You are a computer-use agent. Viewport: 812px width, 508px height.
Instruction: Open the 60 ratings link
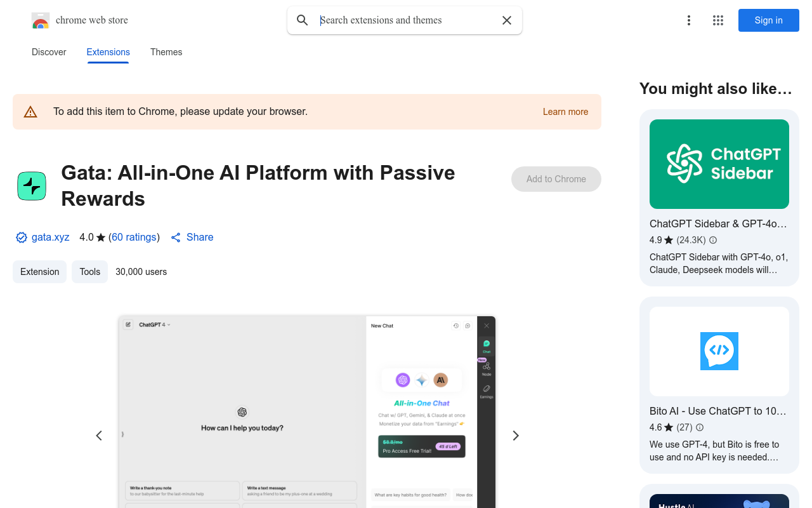134,237
